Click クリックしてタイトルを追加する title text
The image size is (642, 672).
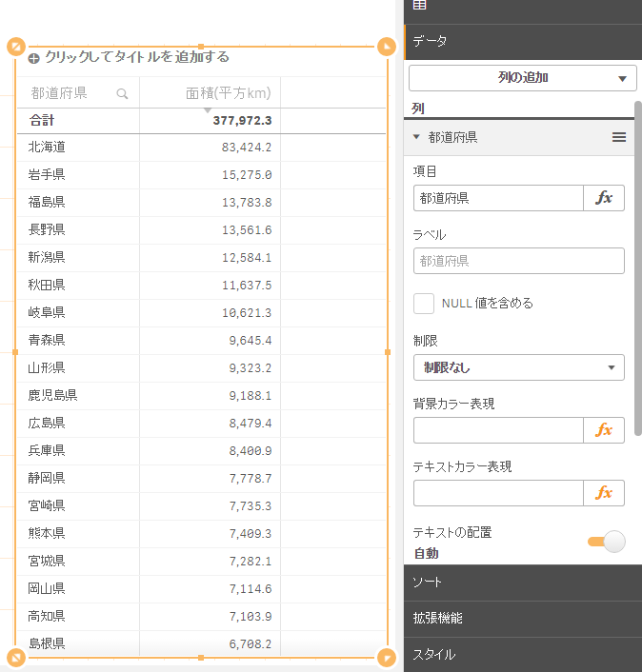(137, 57)
